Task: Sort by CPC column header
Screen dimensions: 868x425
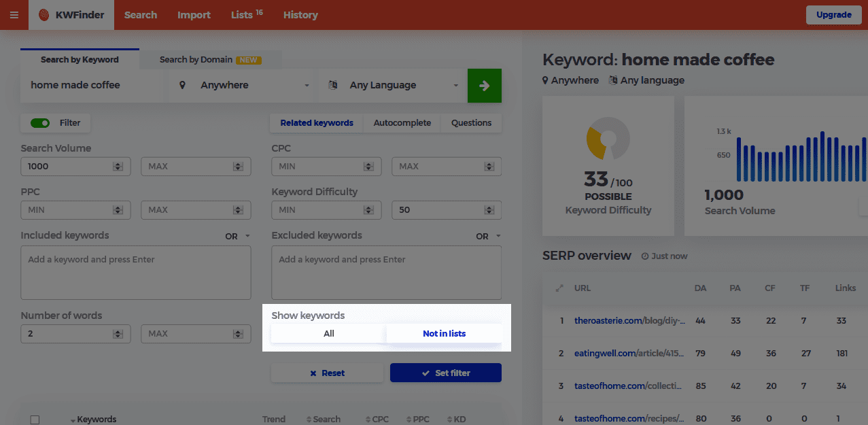Action: point(377,420)
